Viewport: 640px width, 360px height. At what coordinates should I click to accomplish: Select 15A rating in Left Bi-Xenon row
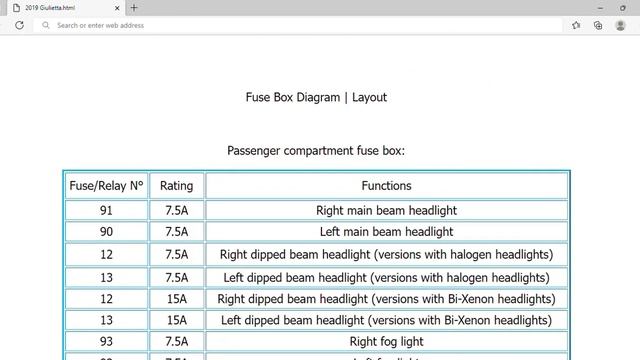(177, 320)
